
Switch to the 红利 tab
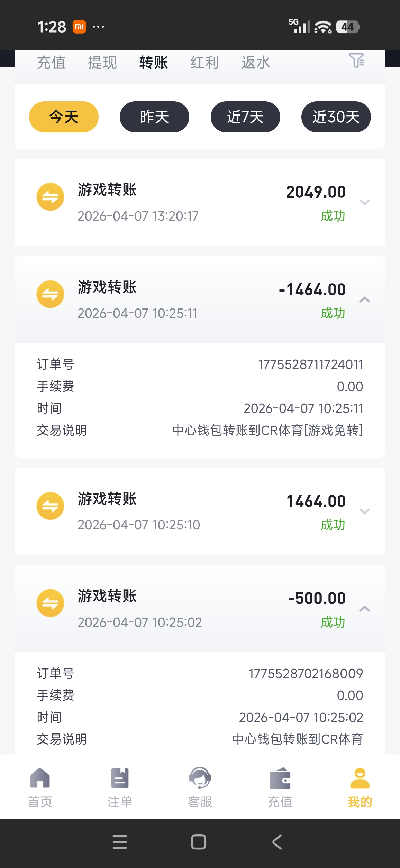point(204,63)
